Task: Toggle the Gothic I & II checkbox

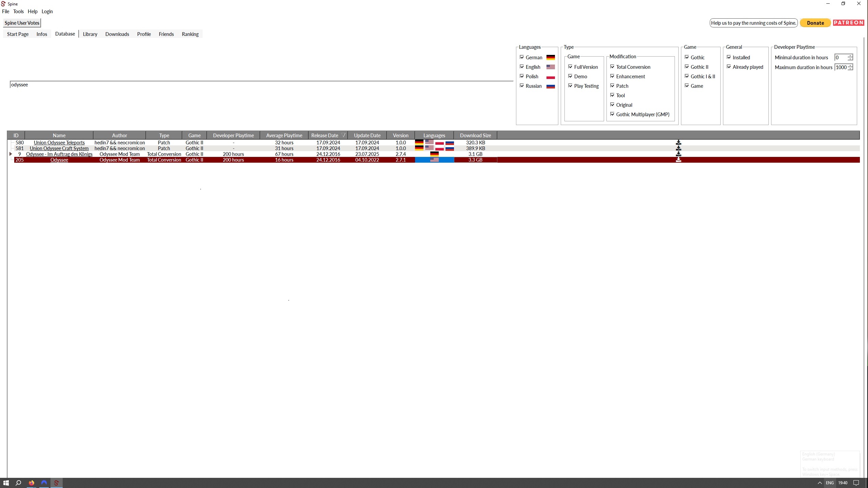Action: [x=687, y=76]
